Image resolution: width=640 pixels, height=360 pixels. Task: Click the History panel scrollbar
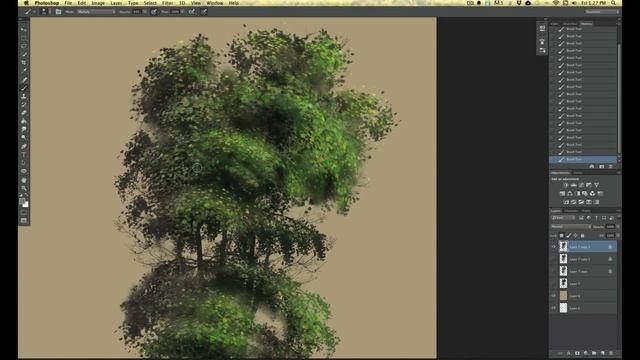[619, 98]
